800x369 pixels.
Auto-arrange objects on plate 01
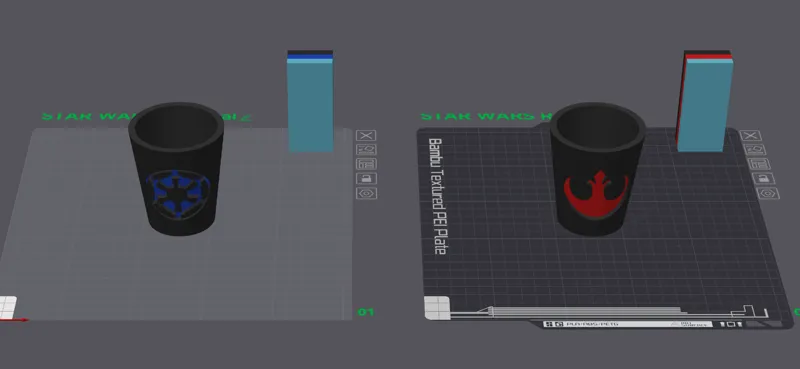tap(366, 164)
